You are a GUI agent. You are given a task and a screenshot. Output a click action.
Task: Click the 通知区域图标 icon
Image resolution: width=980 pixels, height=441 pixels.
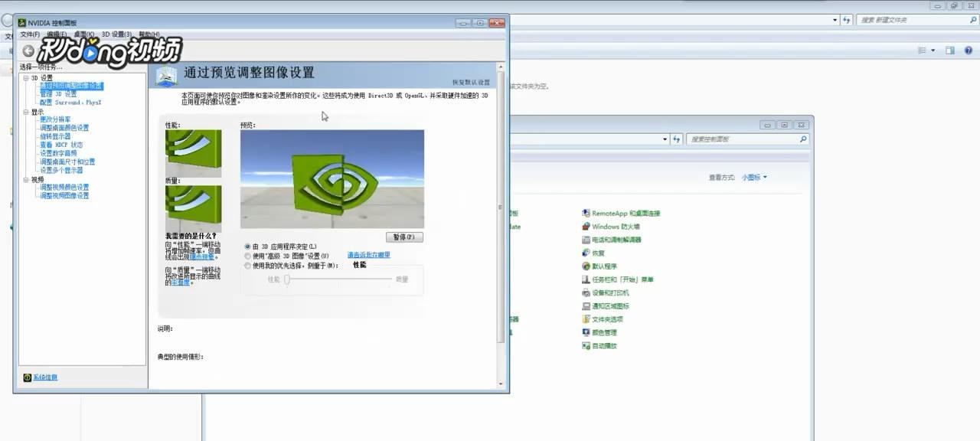point(586,306)
